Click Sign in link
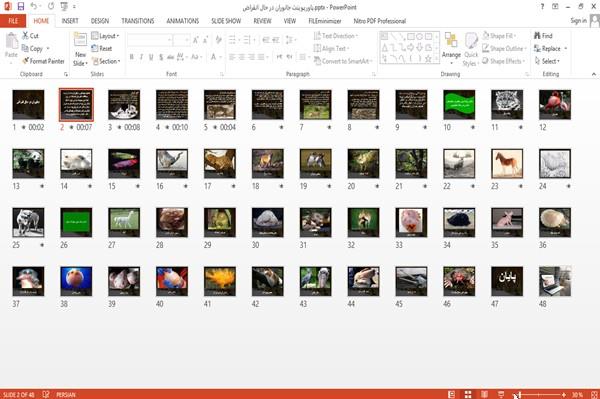This screenshot has width=600, height=399. click(x=578, y=21)
